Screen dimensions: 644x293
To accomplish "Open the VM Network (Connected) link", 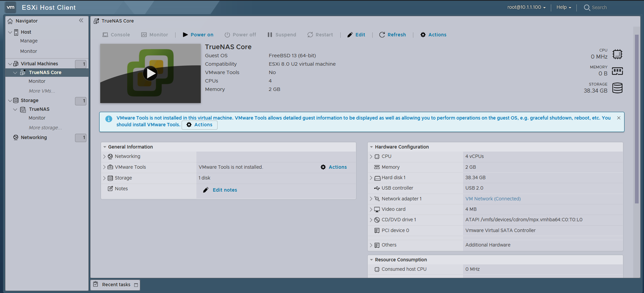I will (x=493, y=199).
